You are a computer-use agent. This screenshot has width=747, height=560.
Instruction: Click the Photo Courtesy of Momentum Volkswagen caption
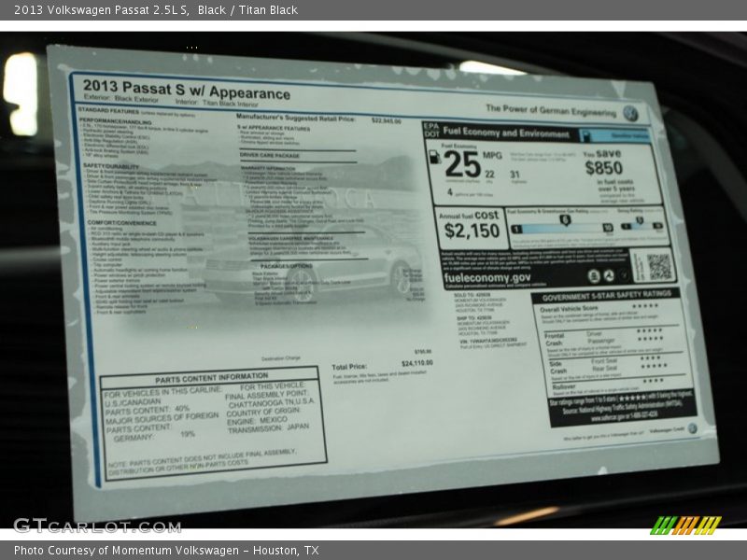(x=166, y=551)
